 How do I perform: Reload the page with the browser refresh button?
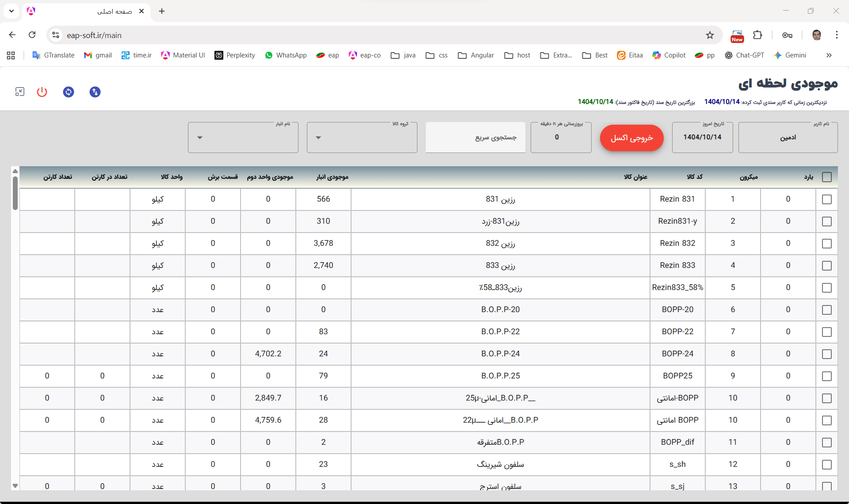[32, 35]
